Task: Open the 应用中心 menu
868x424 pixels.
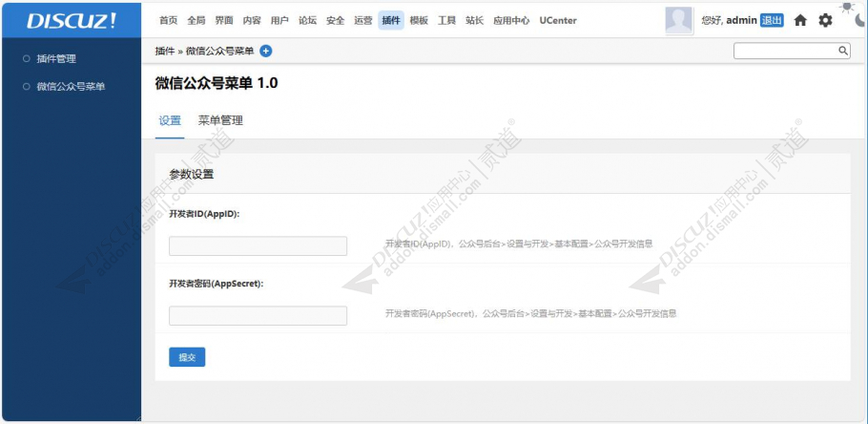Action: 511,20
